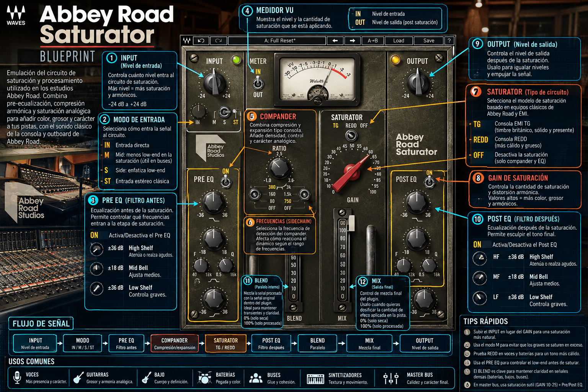Screen dimensions: 588x392
Task: Click the small knob above IN label
Action: click(198, 111)
